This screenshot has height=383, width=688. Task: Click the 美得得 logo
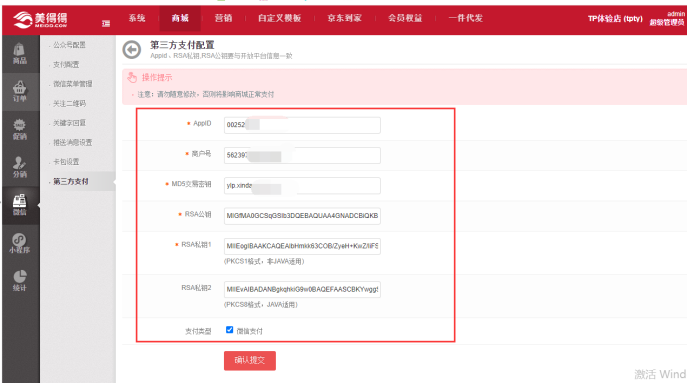[40, 19]
